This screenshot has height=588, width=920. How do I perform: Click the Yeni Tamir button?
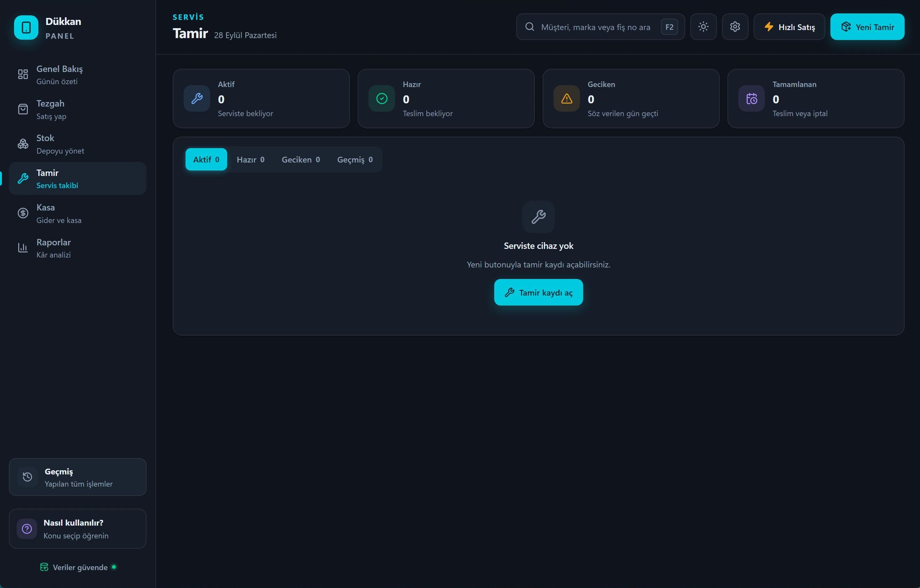pos(867,27)
